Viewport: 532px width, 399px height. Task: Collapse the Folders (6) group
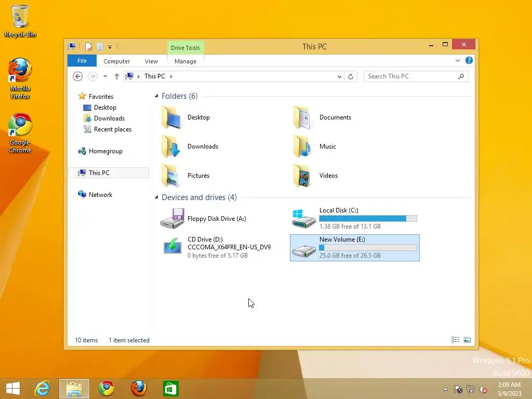(156, 96)
